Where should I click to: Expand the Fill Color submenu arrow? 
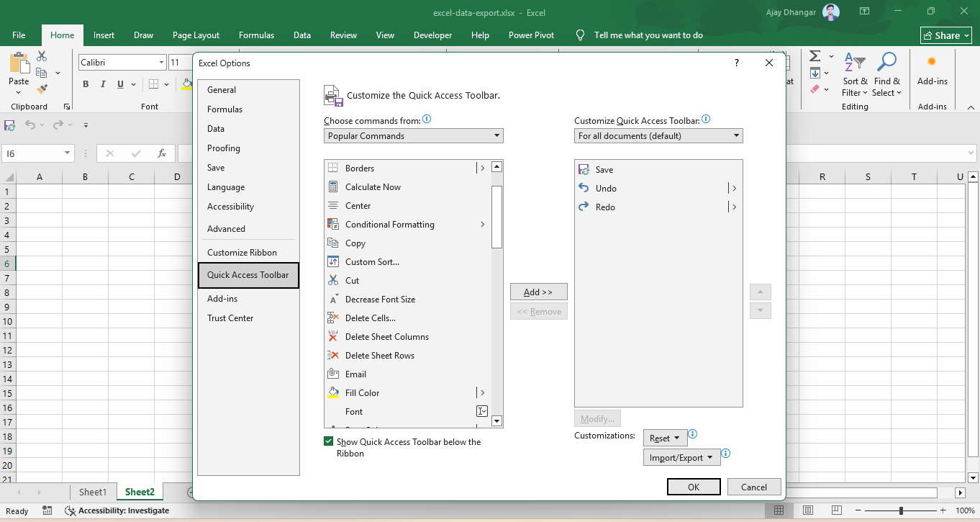(482, 392)
